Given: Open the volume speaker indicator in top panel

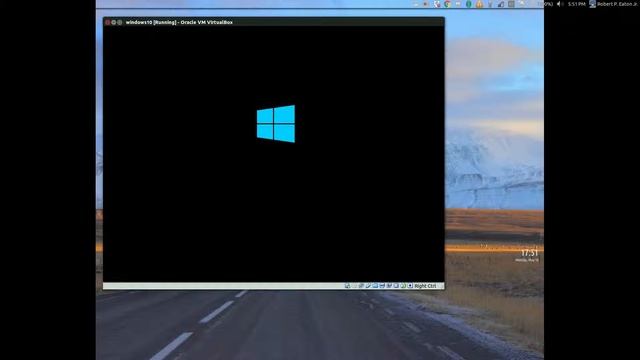Looking at the screenshot, I should point(560,4).
